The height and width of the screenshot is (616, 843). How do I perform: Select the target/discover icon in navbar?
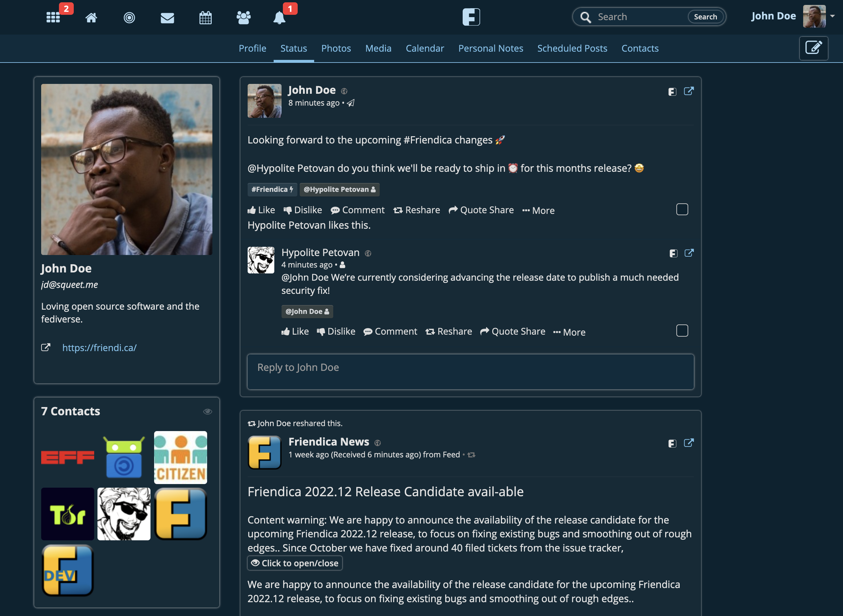pos(129,16)
